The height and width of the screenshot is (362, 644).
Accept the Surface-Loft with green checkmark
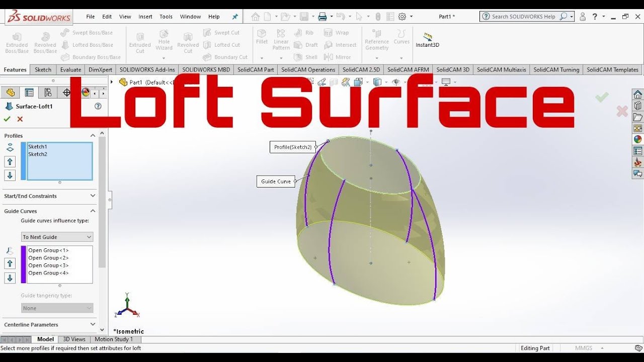(x=7, y=119)
